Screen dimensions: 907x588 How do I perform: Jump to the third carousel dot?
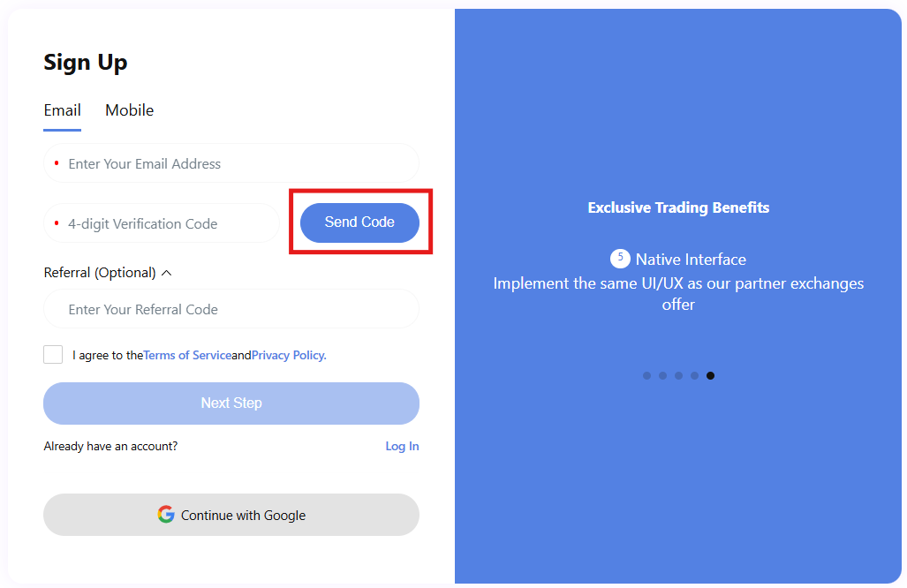click(x=678, y=376)
